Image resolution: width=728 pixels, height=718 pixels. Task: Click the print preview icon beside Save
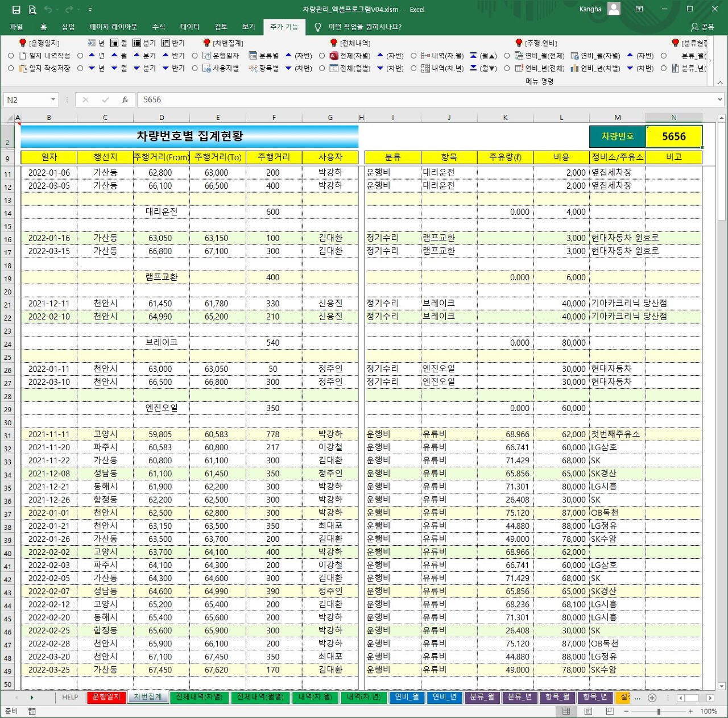click(x=32, y=10)
